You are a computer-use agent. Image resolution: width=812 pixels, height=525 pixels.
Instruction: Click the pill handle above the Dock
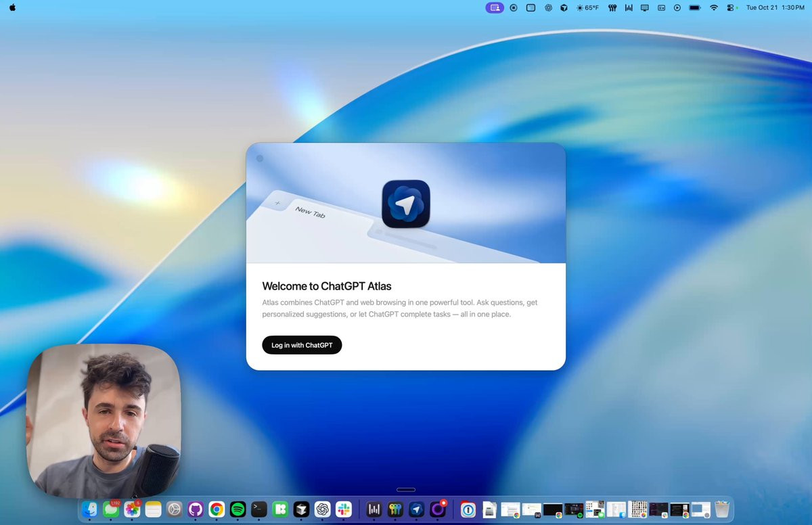406,490
